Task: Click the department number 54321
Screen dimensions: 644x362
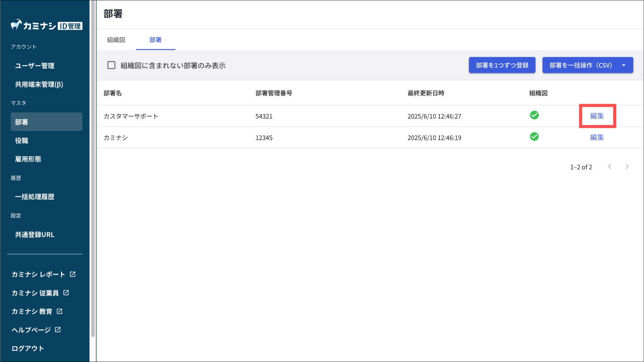Action: 264,116
